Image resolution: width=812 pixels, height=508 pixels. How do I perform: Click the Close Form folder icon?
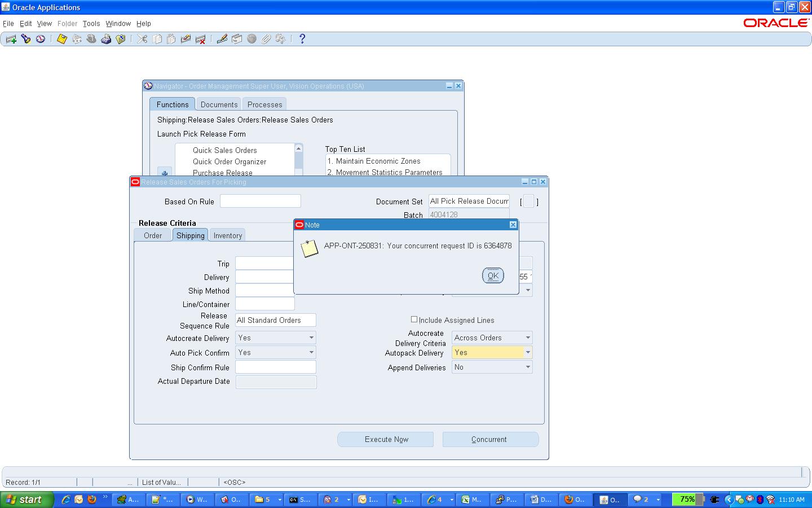click(x=121, y=39)
